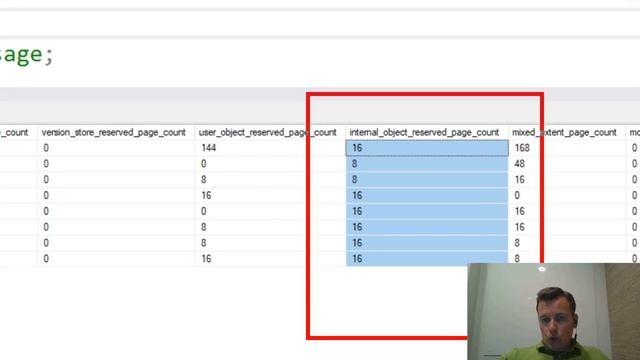Click internal_object cell 16 in row with user_object 16, mixed_extent 8
This screenshot has width=640, height=360.
click(x=427, y=258)
